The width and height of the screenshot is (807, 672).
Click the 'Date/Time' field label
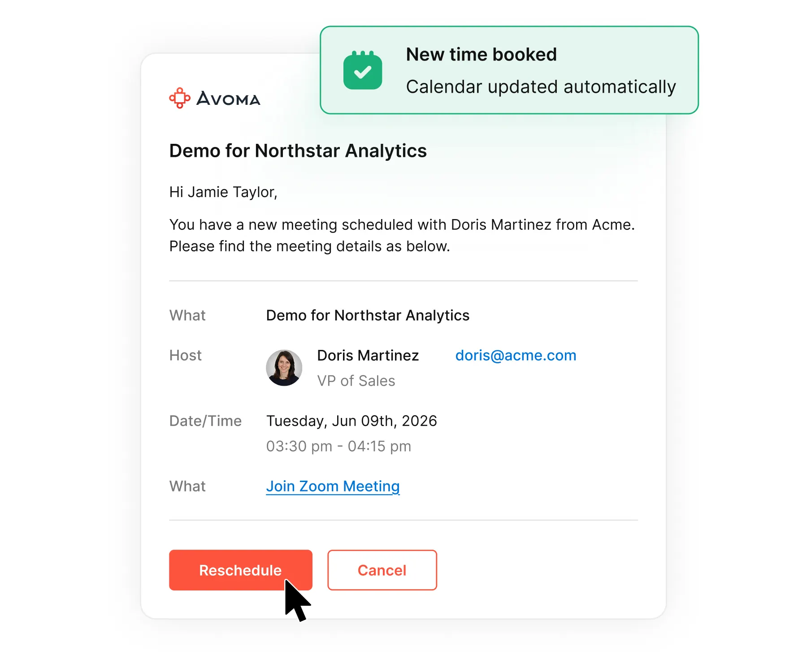click(205, 421)
